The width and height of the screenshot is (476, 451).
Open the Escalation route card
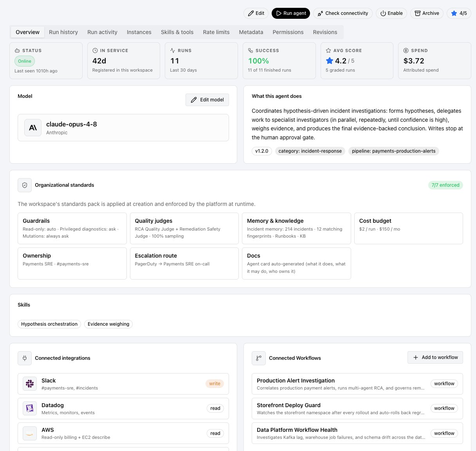(184, 263)
